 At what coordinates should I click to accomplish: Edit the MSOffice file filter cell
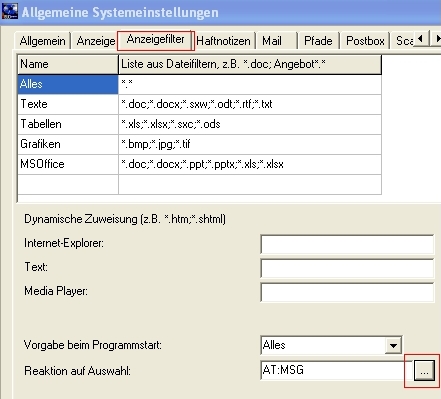(x=250, y=164)
